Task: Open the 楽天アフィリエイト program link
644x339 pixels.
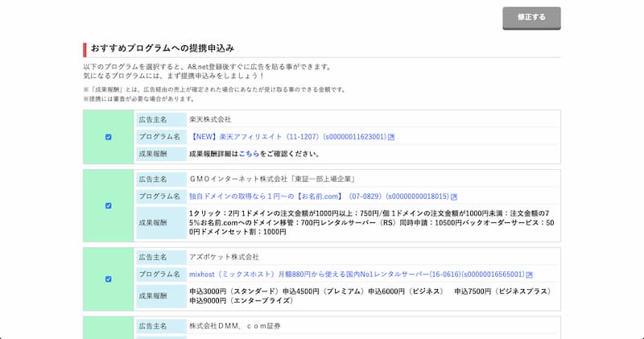Action: click(288, 137)
